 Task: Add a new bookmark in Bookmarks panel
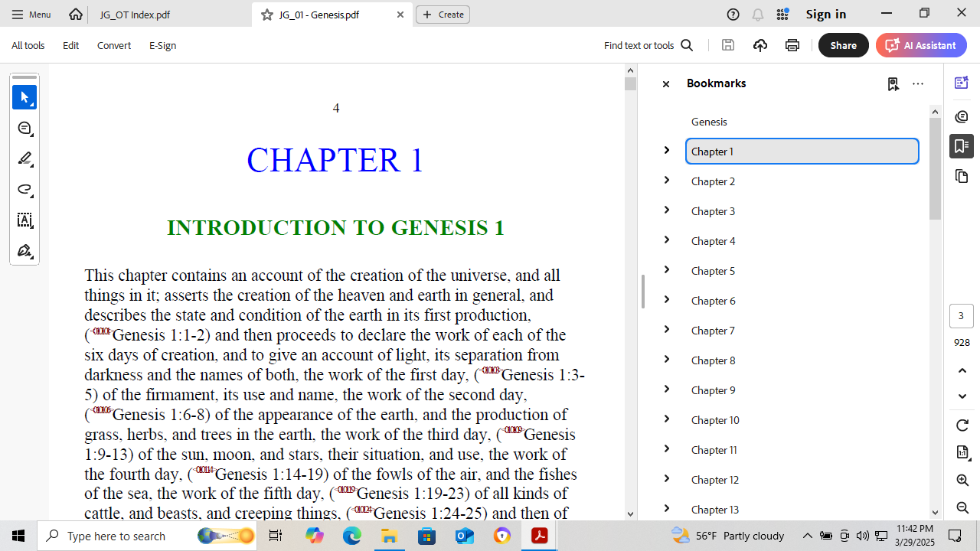coord(893,84)
